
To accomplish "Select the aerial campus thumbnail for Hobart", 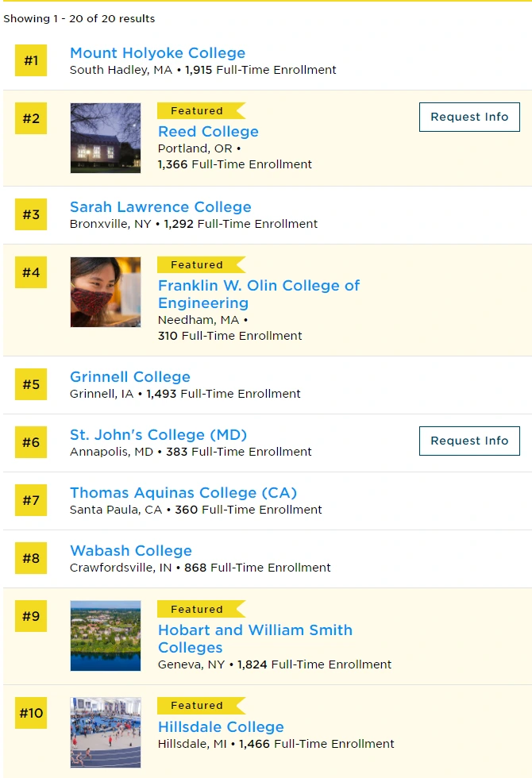I will pyautogui.click(x=106, y=636).
